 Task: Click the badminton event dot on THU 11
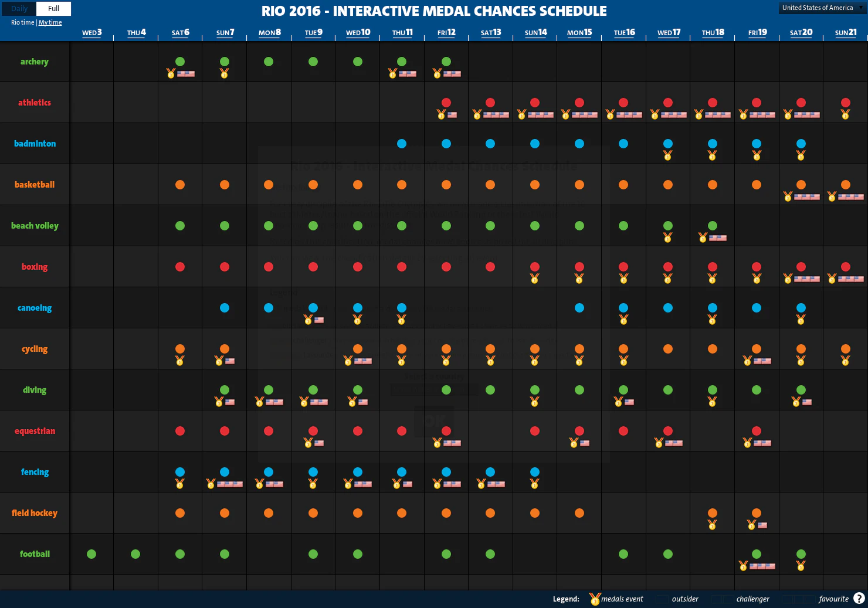(x=402, y=144)
